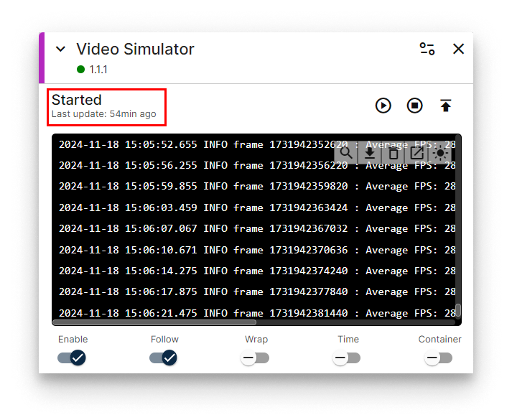The image size is (512, 420).
Task: Select log line at 15:06:14.275
Action: pyautogui.click(x=257, y=271)
